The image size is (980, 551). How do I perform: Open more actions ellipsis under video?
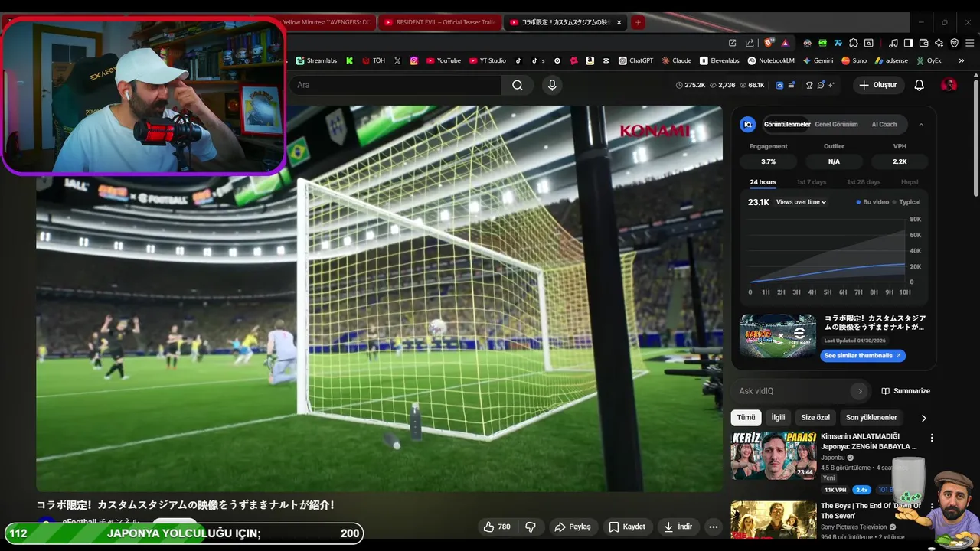[x=713, y=527]
